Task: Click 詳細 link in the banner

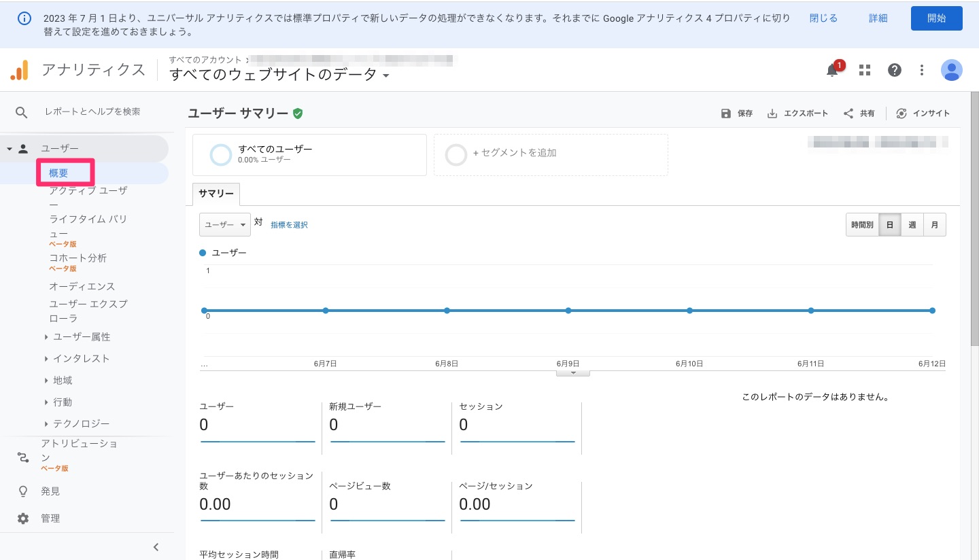Action: pyautogui.click(x=878, y=18)
